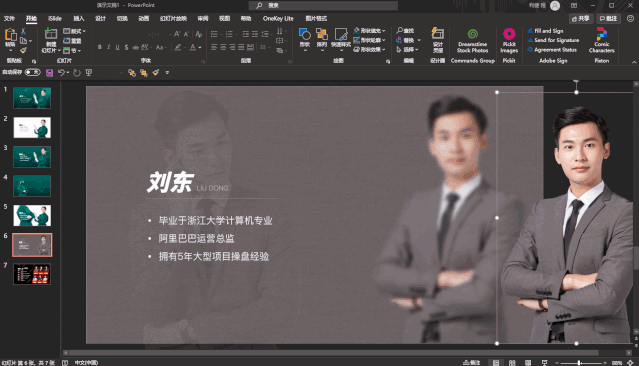Image resolution: width=639 pixels, height=366 pixels.
Task: Click the Undo arrow icon
Action: (61, 73)
